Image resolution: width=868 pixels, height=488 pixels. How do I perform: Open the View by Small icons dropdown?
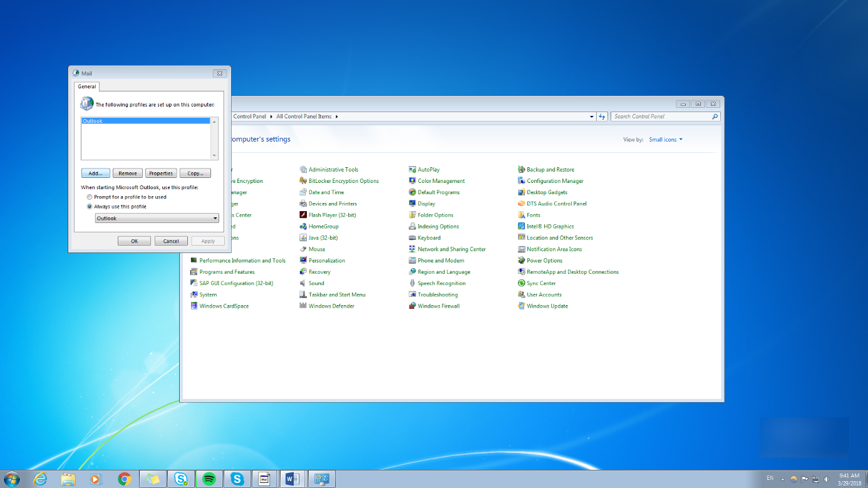(x=666, y=140)
